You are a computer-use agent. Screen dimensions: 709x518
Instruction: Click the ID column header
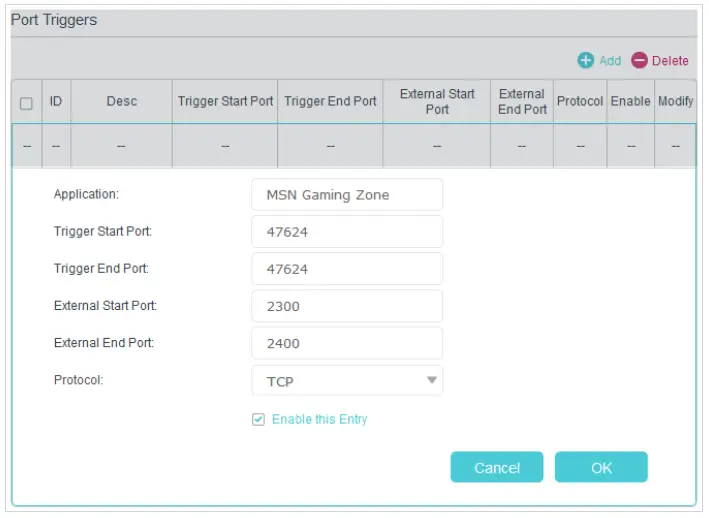pos(56,102)
